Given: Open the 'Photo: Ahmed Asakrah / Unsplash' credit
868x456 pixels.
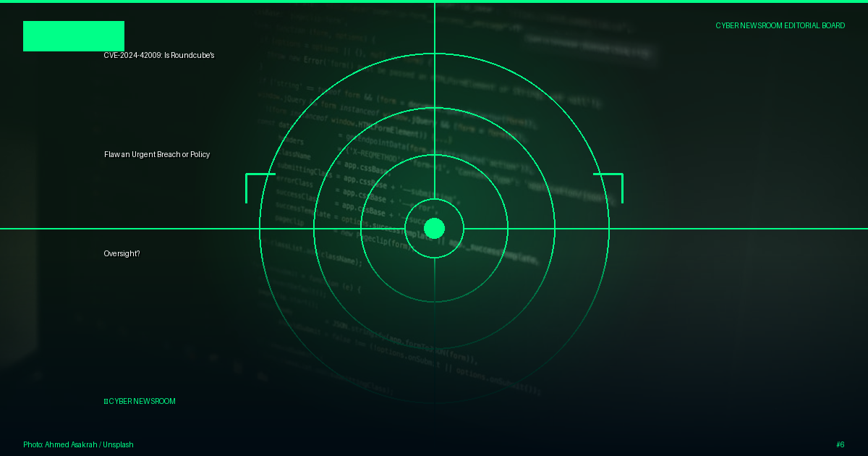Looking at the screenshot, I should 78,444.
